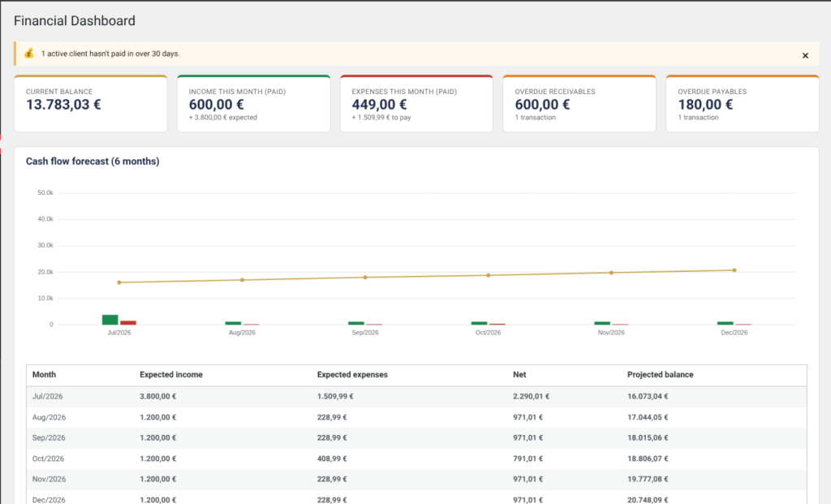Select the Jul/2026 row month cell
The image size is (831, 504).
pyautogui.click(x=47, y=396)
